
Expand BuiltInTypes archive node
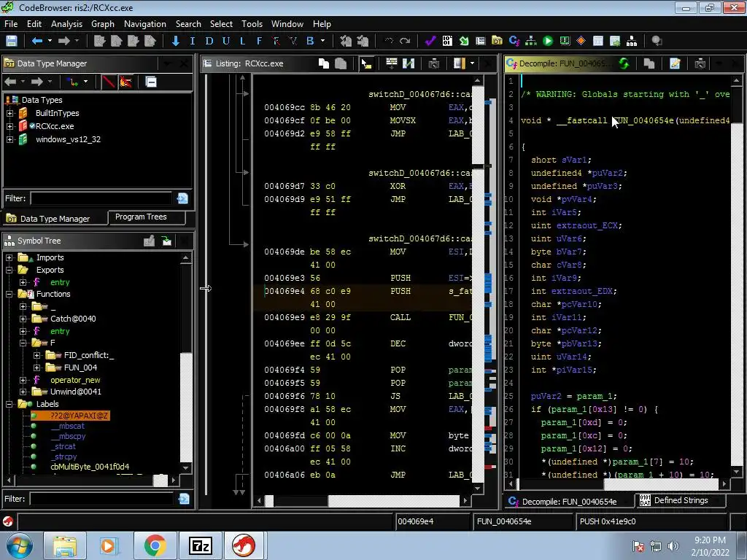tap(9, 113)
